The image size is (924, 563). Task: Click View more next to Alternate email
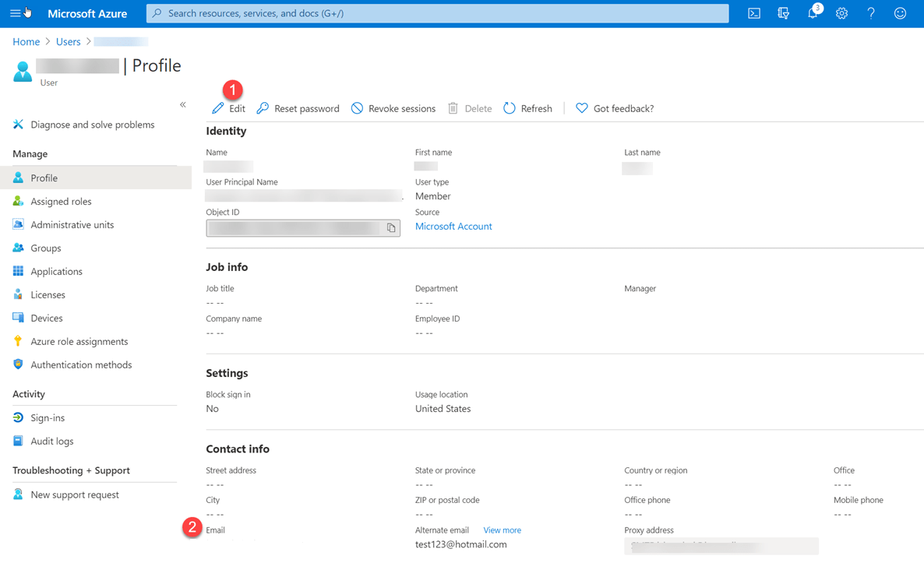point(502,530)
